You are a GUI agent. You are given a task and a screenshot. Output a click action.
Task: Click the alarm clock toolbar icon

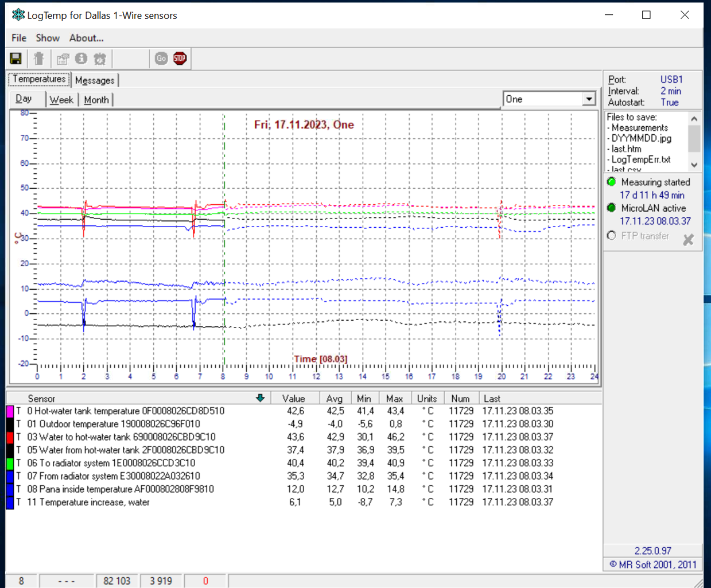coord(100,59)
